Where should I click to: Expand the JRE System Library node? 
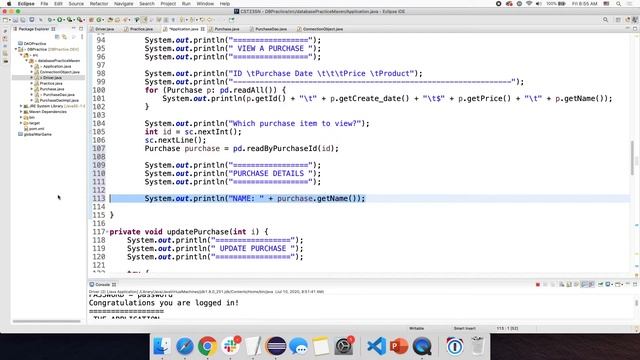(21, 106)
